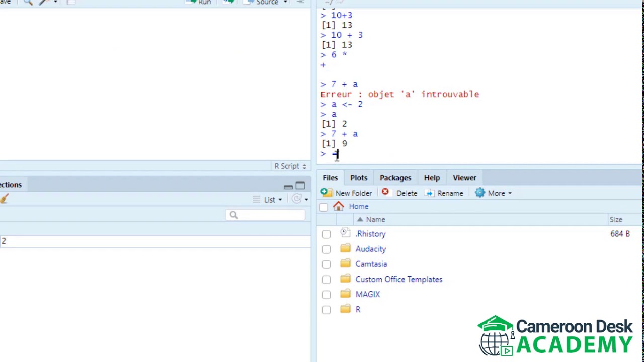Image resolution: width=644 pixels, height=362 pixels.
Task: Click the compile report notebook icon
Action: pyautogui.click(x=70, y=2)
